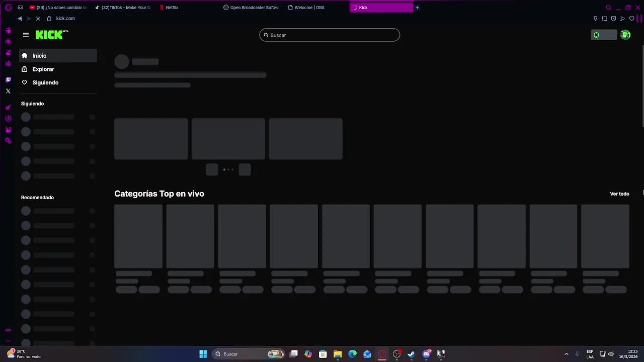
Task: Stop loading the page
Action: 39,19
